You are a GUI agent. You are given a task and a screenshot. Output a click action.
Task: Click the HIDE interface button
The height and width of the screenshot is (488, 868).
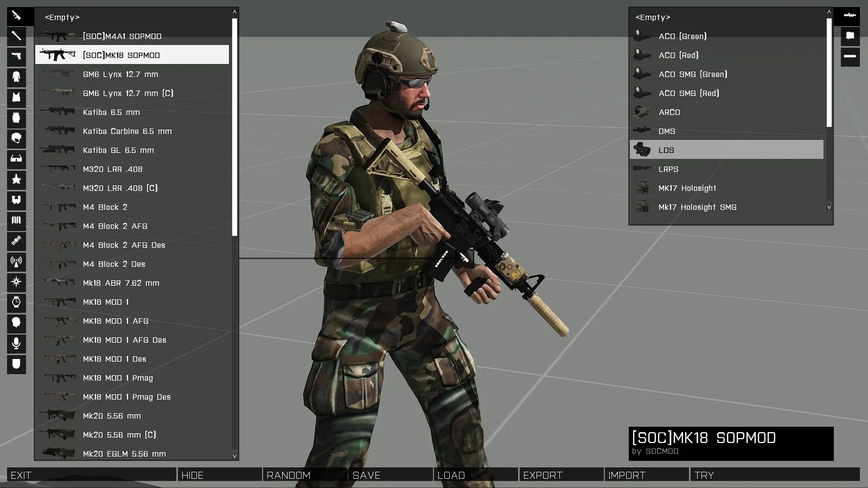click(220, 474)
